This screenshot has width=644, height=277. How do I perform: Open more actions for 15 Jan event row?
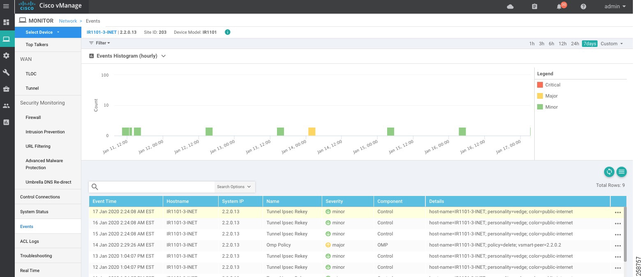click(618, 235)
